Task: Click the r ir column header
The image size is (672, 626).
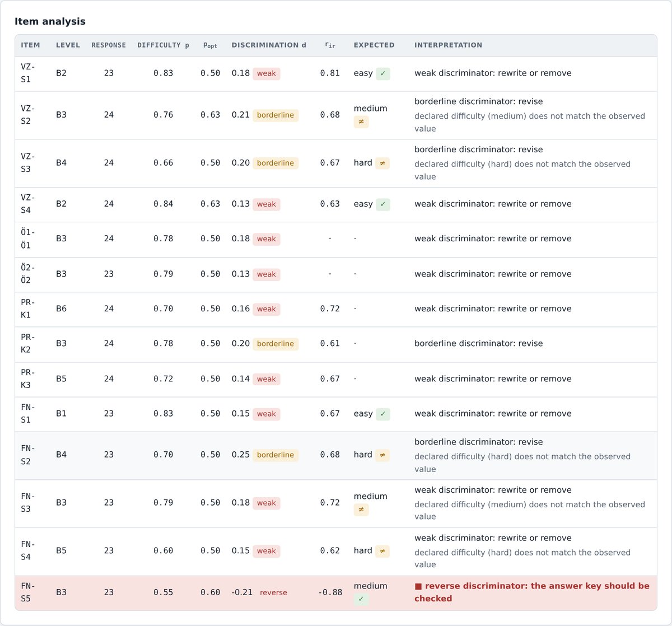Action: pyautogui.click(x=330, y=45)
